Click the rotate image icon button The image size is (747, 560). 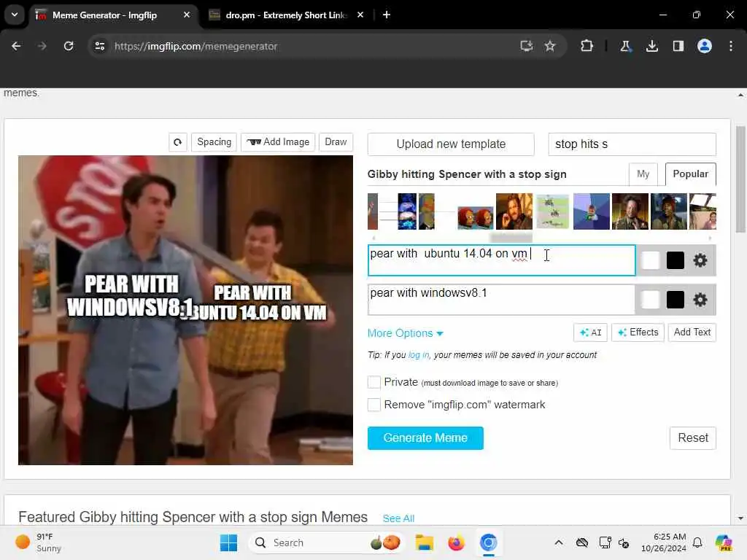point(178,142)
